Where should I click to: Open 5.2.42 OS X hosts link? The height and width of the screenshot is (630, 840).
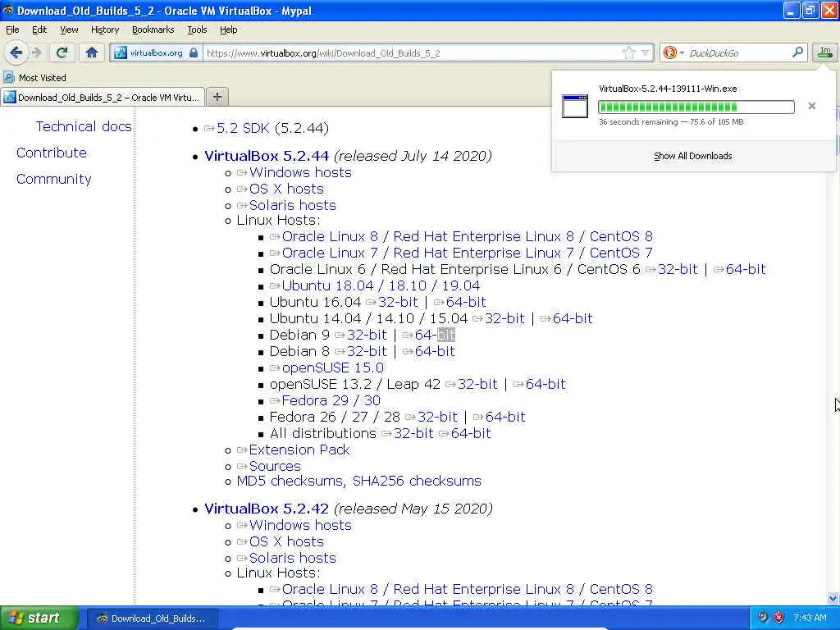(286, 541)
